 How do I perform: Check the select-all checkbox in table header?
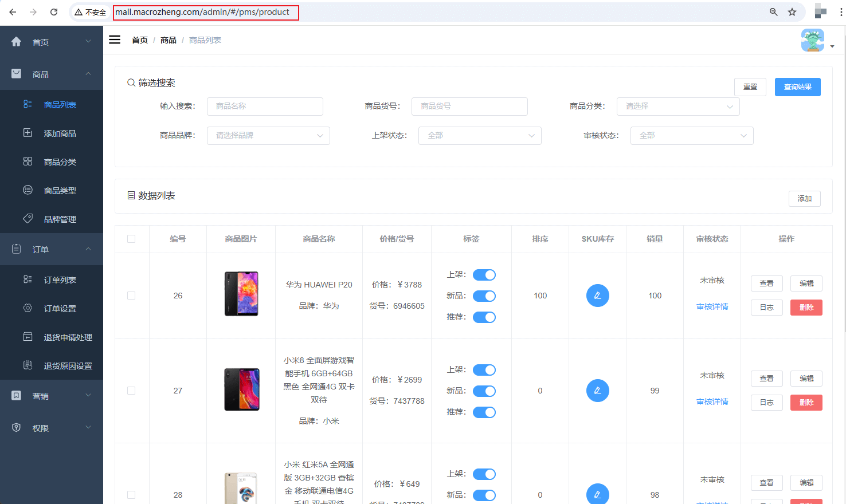coord(131,239)
